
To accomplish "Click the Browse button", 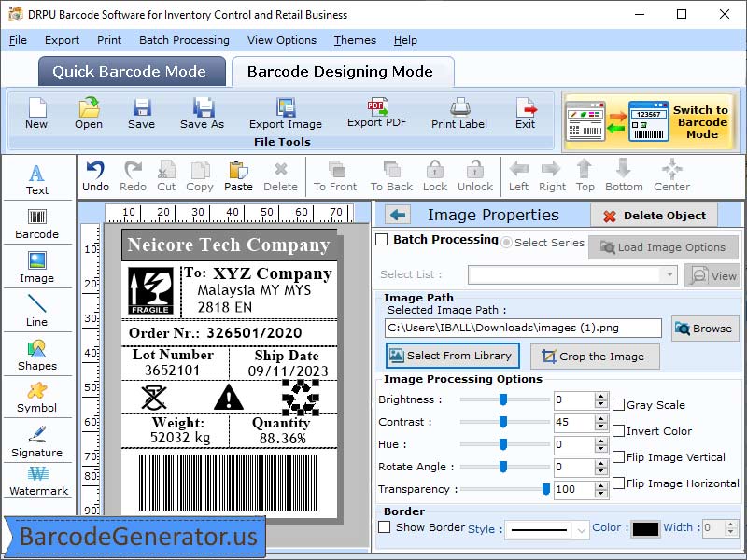I will point(705,329).
